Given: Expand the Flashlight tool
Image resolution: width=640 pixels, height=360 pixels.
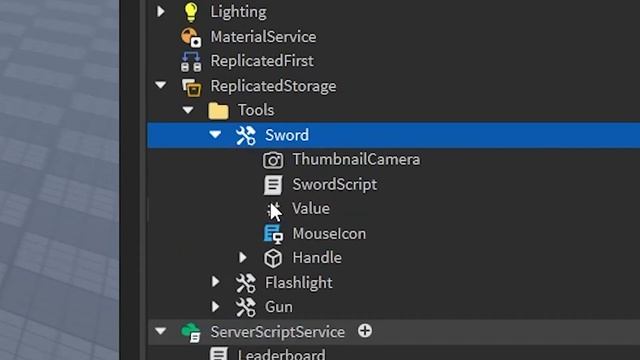Looking at the screenshot, I should click(215, 282).
